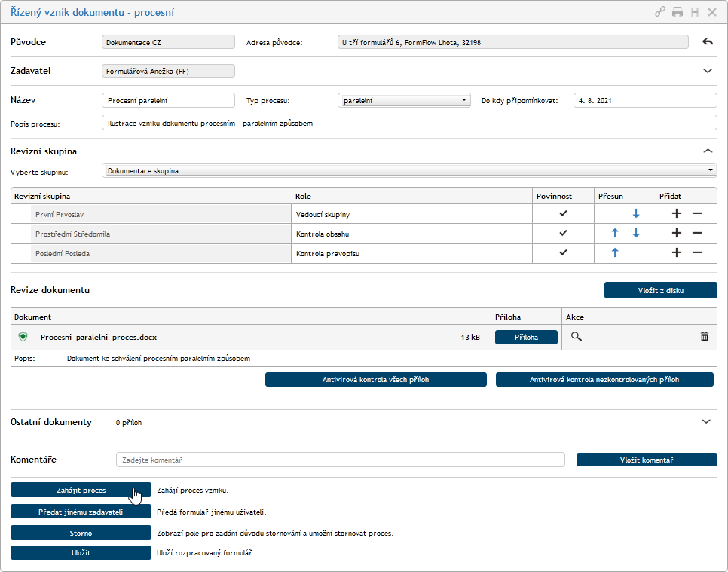This screenshot has height=572, width=728.
Task: Click the Zadejte komentář input field
Action: pyautogui.click(x=340, y=460)
